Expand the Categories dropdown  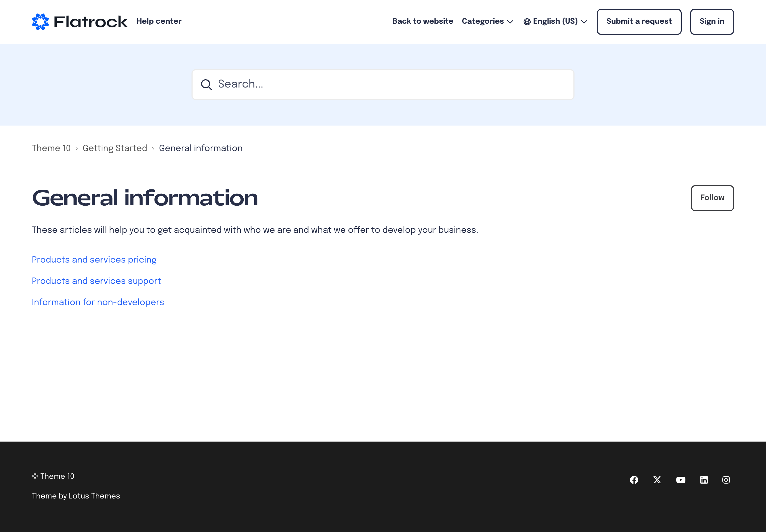pyautogui.click(x=487, y=21)
